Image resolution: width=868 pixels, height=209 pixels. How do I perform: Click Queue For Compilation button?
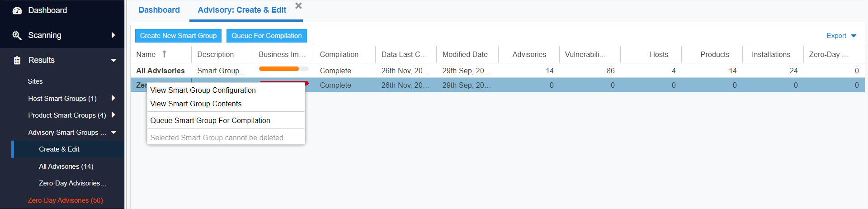pyautogui.click(x=267, y=36)
